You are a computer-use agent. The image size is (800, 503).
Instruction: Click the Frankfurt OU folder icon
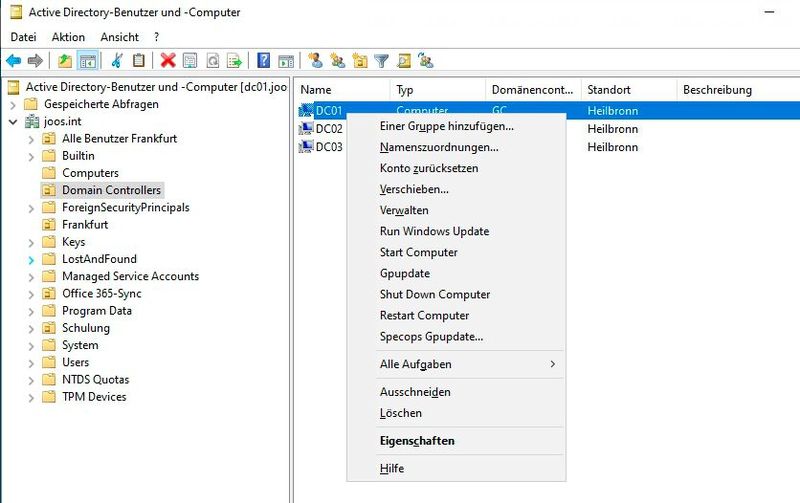[x=48, y=224]
